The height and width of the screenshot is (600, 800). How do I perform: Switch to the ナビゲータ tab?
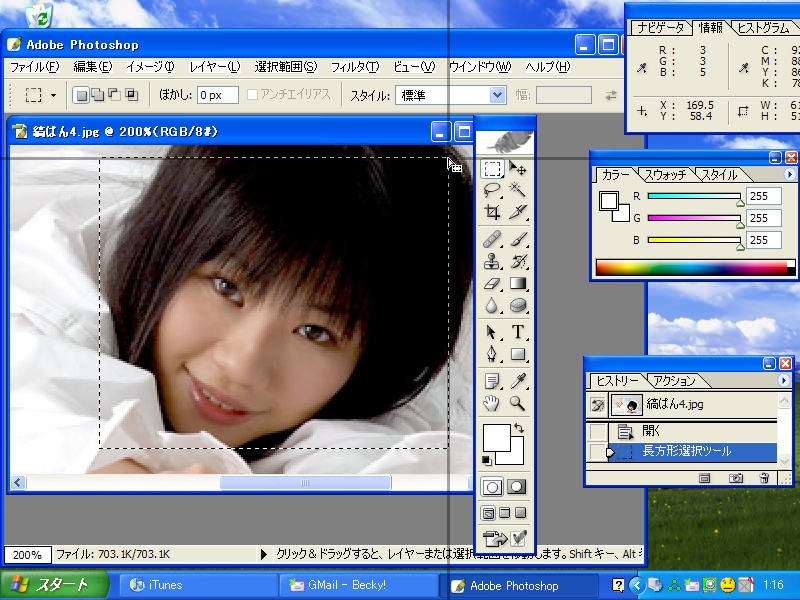coord(661,28)
